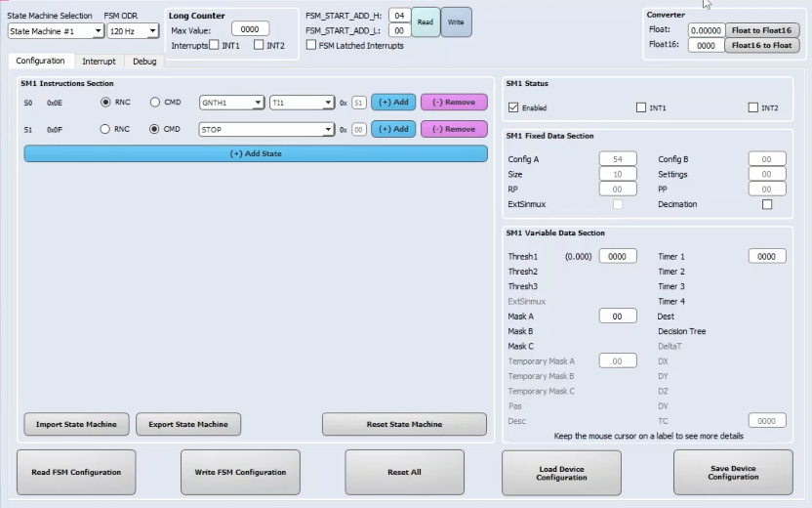
Task: Click Export State Machine
Action: click(x=188, y=424)
